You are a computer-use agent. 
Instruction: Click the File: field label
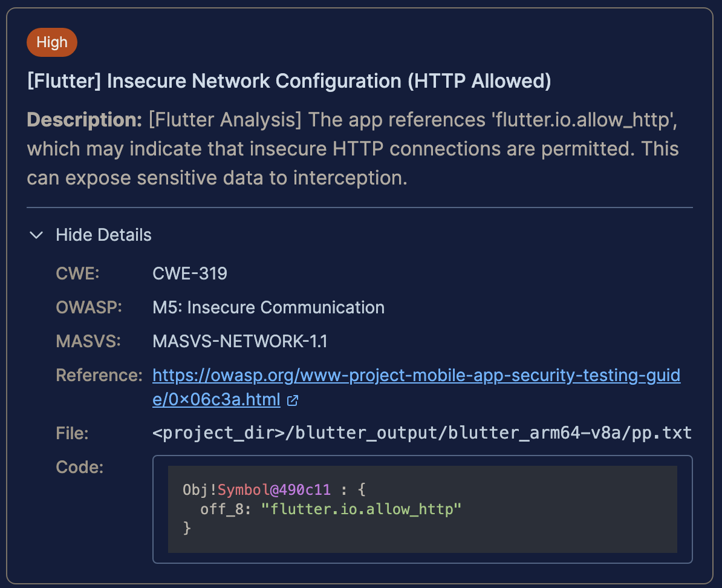coord(73,433)
